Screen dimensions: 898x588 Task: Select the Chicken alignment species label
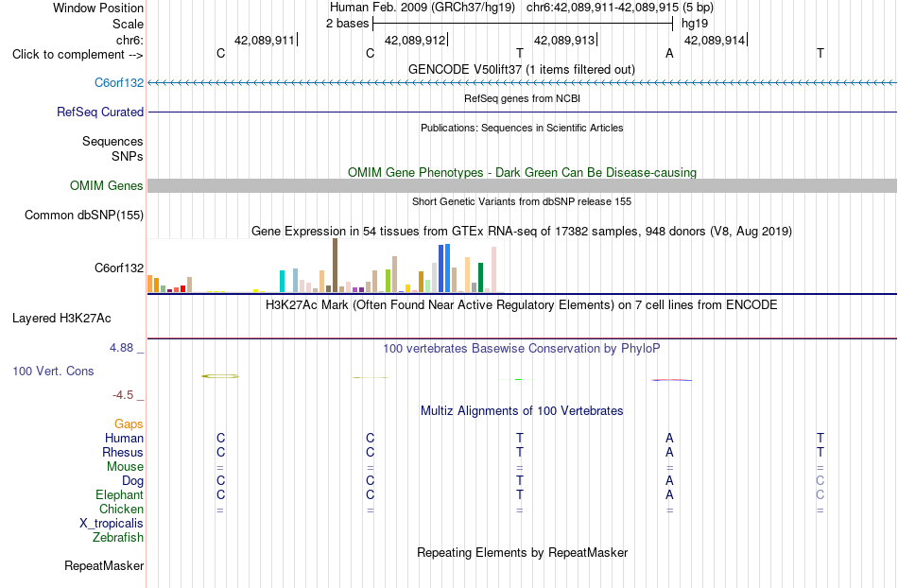[121, 509]
